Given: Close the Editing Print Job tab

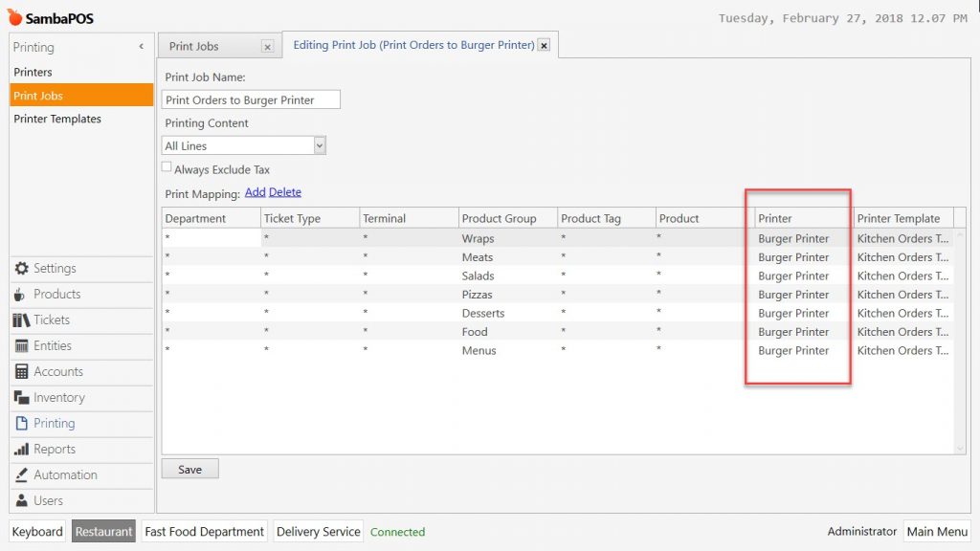Looking at the screenshot, I should [545, 46].
